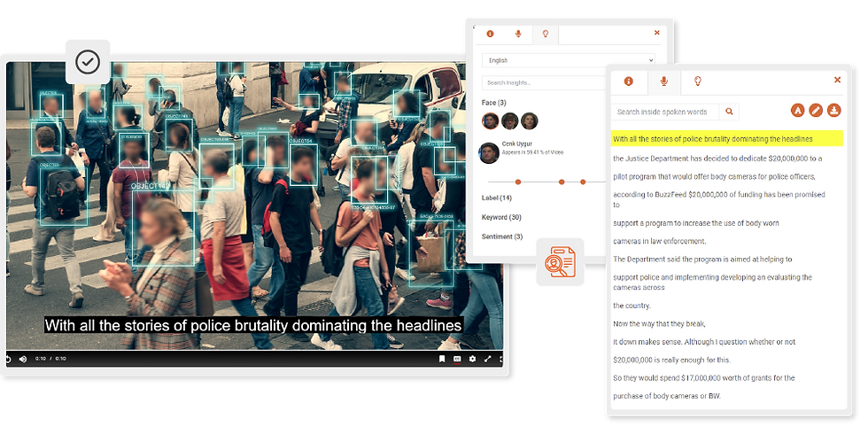Click the magnifier search button for spoken words
Image resolution: width=868 pixels, height=434 pixels.
coord(729,112)
